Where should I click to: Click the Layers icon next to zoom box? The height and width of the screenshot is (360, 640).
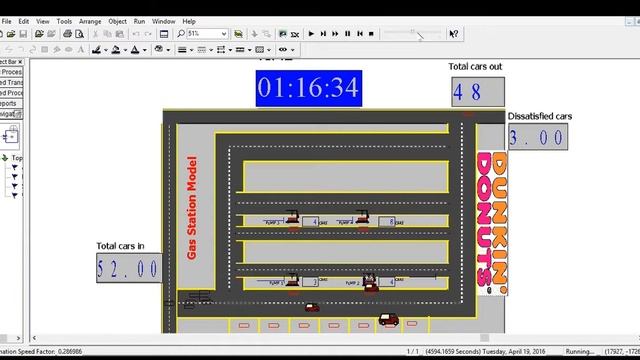point(238,34)
